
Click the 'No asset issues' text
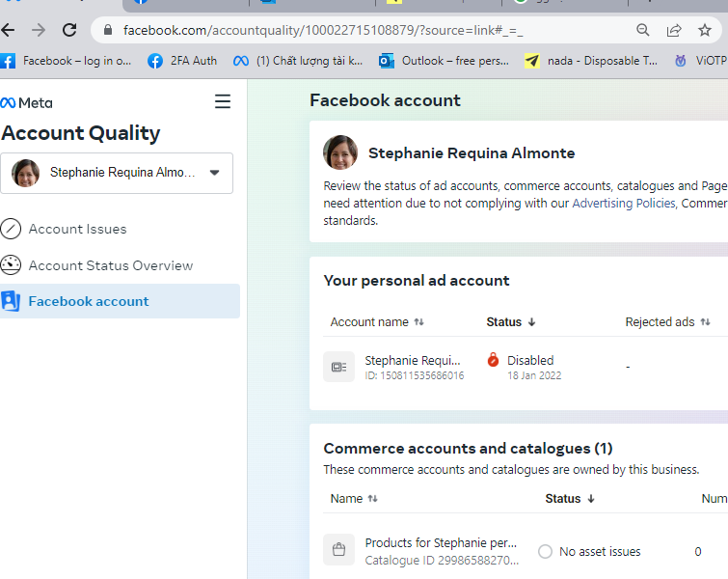[x=600, y=552]
